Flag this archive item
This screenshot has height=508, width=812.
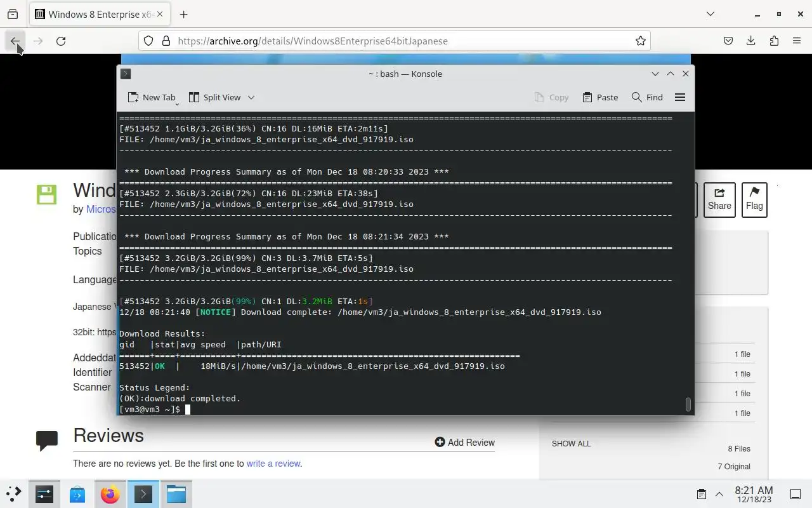(754, 199)
